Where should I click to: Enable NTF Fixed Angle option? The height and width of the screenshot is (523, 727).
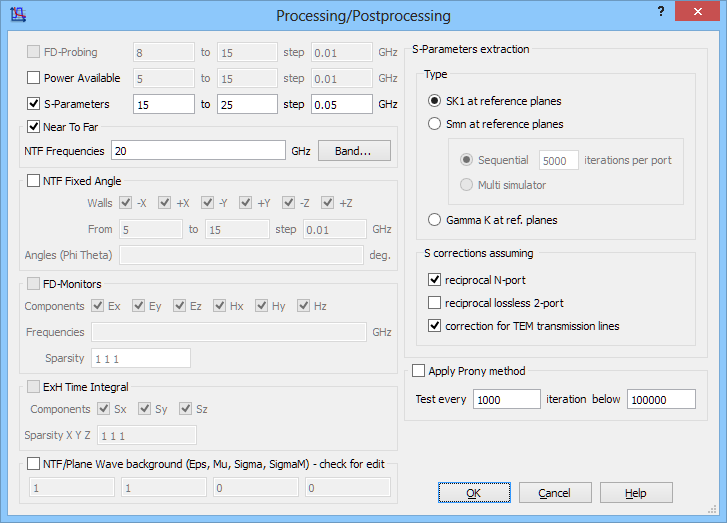coord(33,180)
